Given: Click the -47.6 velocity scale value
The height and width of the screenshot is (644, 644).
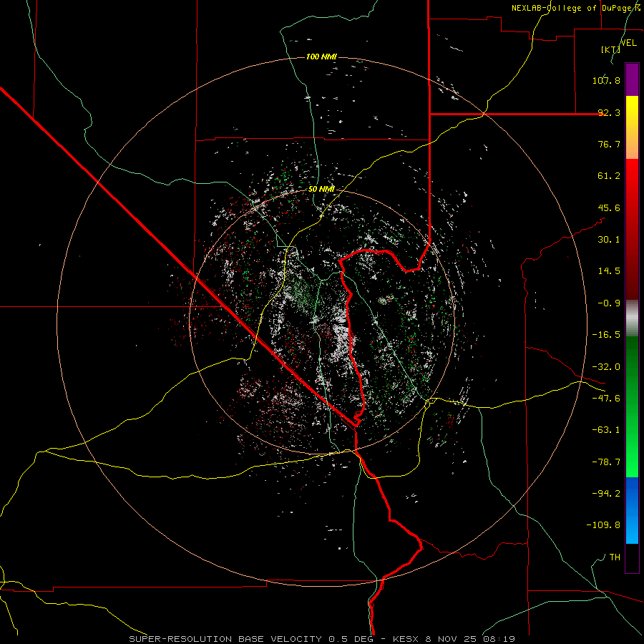Looking at the screenshot, I should [x=607, y=399].
